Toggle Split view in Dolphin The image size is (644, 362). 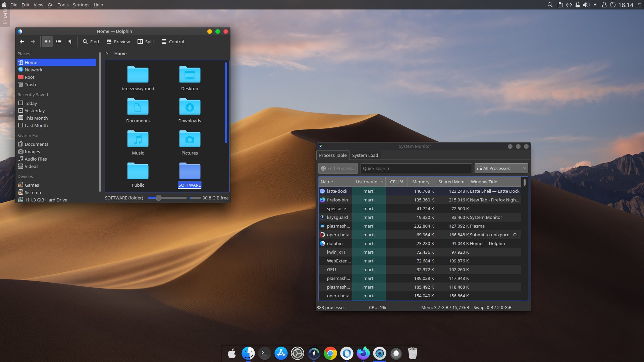[x=146, y=42]
